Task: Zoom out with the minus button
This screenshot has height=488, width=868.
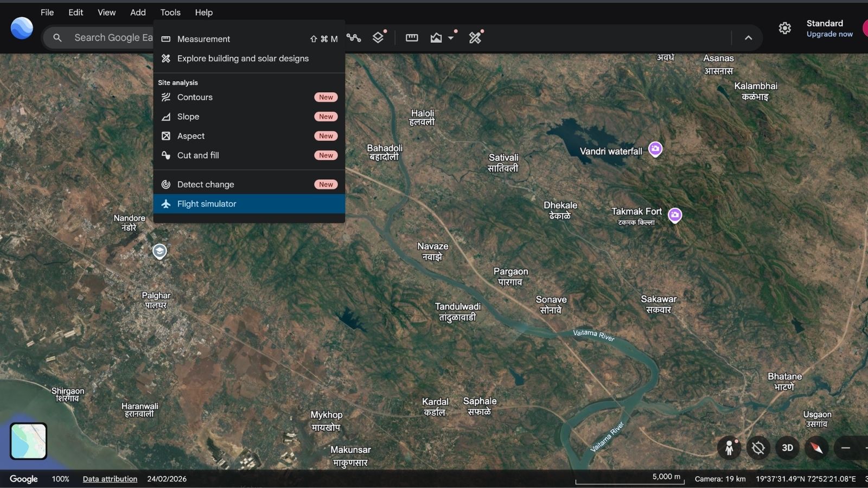Action: click(x=845, y=448)
